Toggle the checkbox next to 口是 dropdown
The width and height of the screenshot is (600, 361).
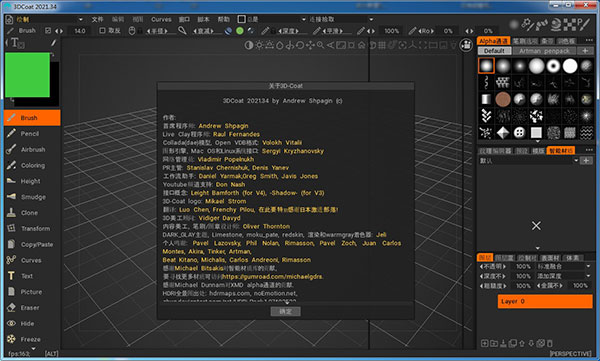coord(241,19)
